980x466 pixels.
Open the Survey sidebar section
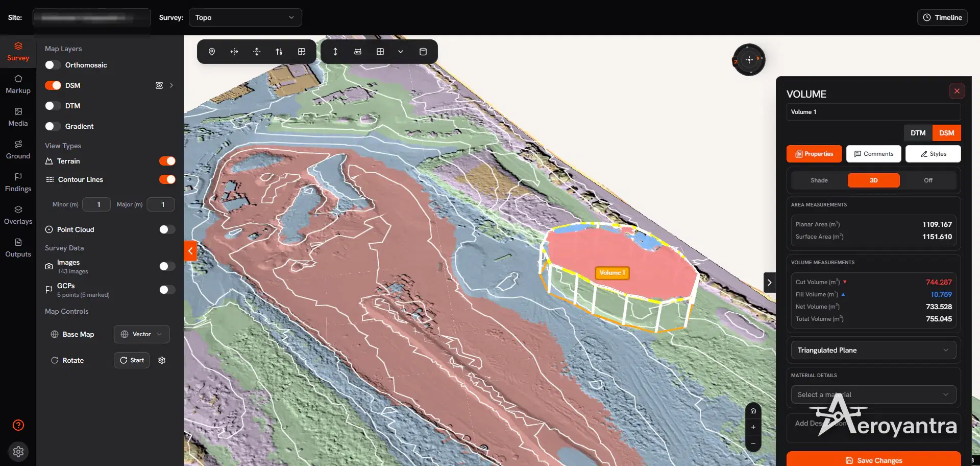tap(18, 52)
